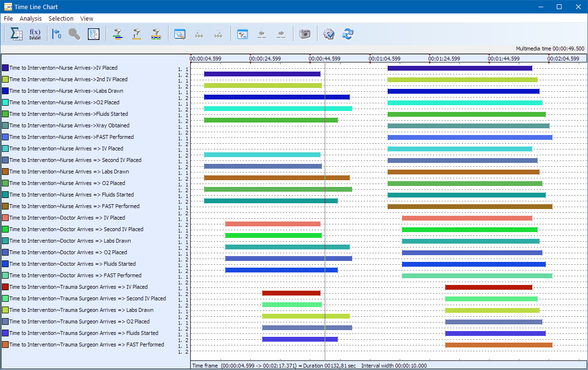588x370 pixels.
Task: Click time marker 00:00:04.599 on ruler
Action: 206,59
